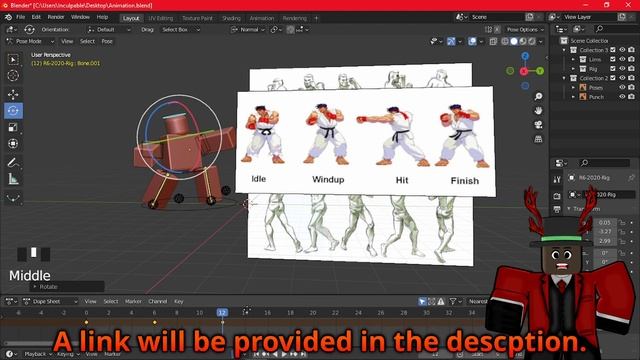Click the only-selected arrow icon in Dope Sheet
Viewport: 640px width, 360px height.
coord(422,302)
